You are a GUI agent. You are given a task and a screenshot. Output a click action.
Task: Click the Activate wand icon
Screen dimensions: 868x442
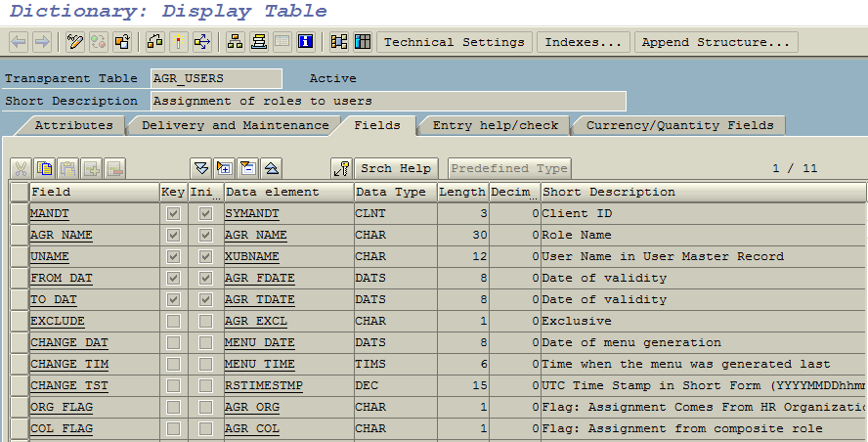(178, 42)
